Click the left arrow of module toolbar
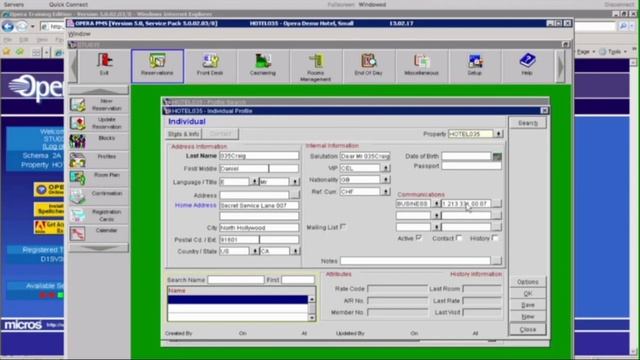The width and height of the screenshot is (640, 360). 74,66
